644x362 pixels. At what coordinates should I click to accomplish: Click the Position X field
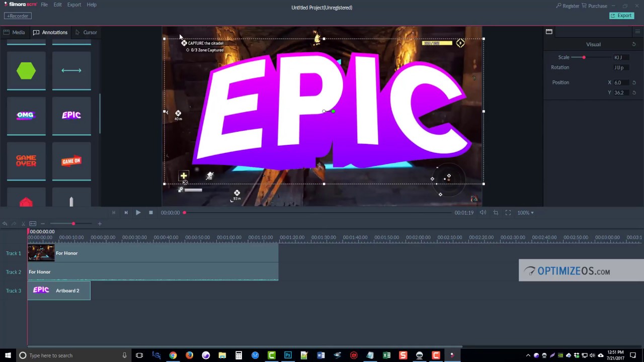click(621, 82)
